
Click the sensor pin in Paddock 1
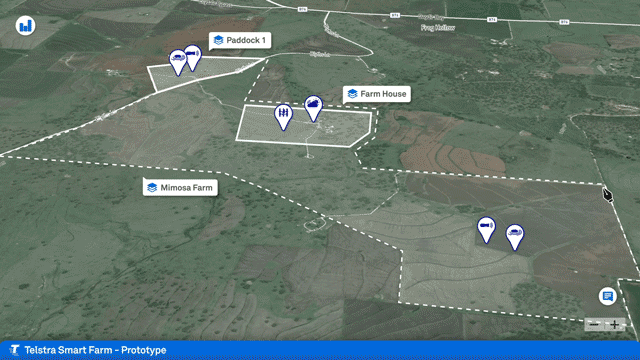point(193,57)
